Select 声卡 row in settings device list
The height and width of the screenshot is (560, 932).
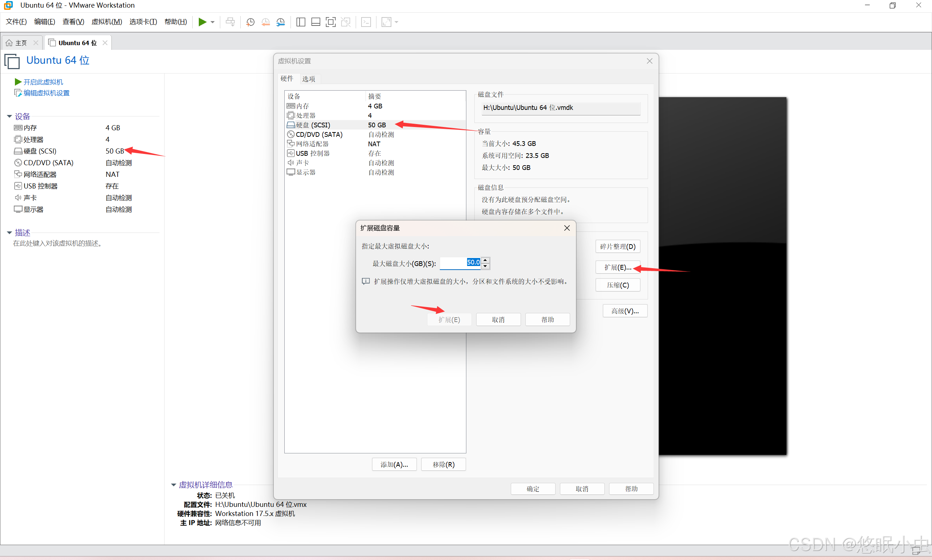tap(375, 163)
